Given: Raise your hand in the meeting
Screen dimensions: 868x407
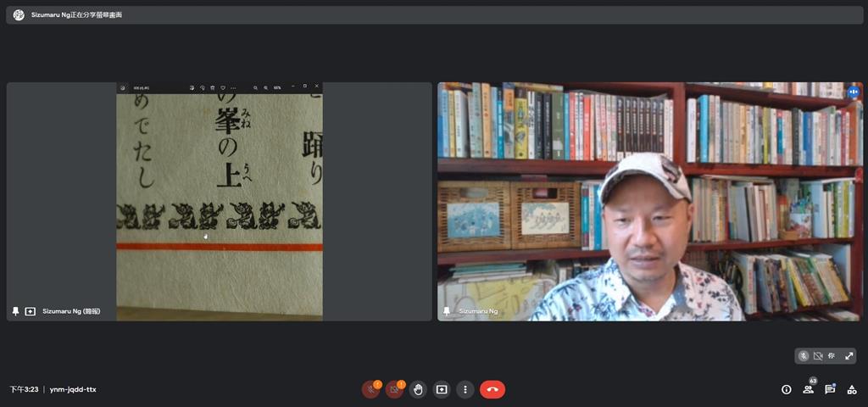Looking at the screenshot, I should coord(418,389).
